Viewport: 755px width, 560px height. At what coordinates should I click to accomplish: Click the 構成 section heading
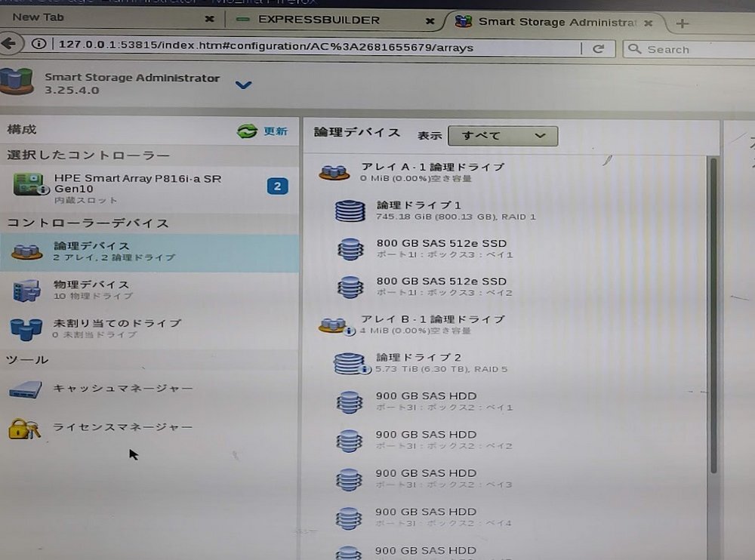(22, 129)
